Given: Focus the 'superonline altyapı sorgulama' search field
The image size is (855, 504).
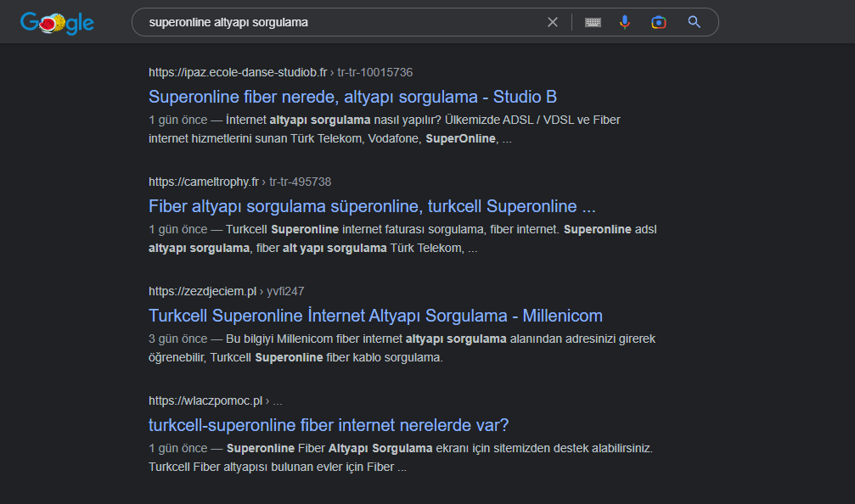Looking at the screenshot, I should (x=340, y=22).
